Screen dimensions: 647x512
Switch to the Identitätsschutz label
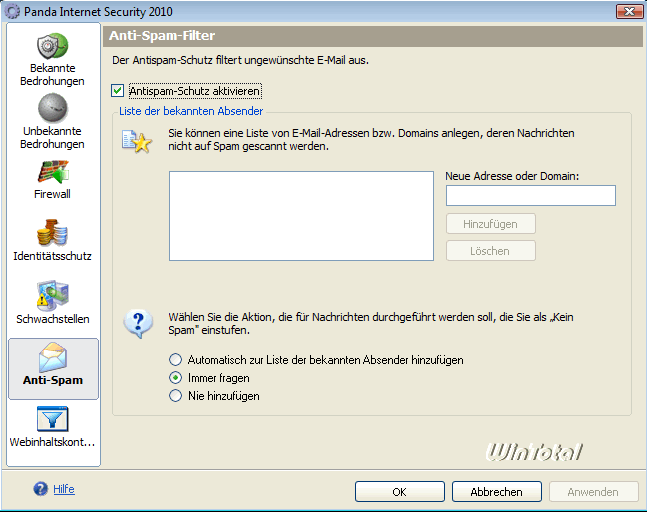[x=52, y=256]
